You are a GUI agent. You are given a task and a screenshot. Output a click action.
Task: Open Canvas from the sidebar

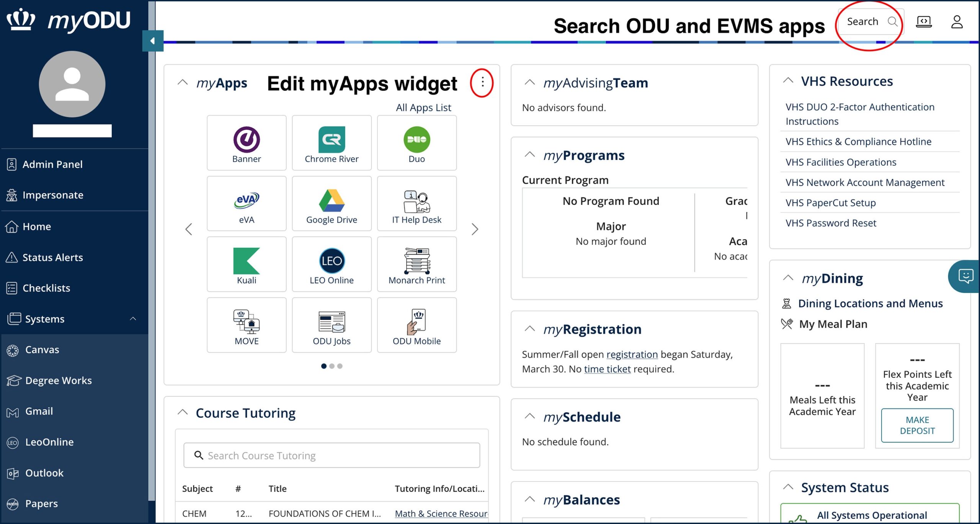point(42,349)
